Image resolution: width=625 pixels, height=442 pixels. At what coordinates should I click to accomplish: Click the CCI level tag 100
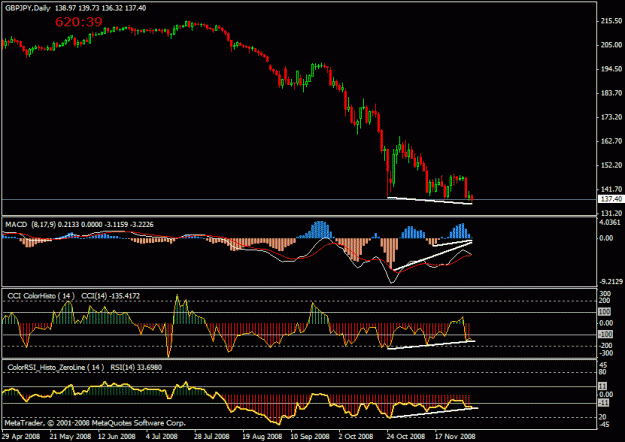[605, 312]
